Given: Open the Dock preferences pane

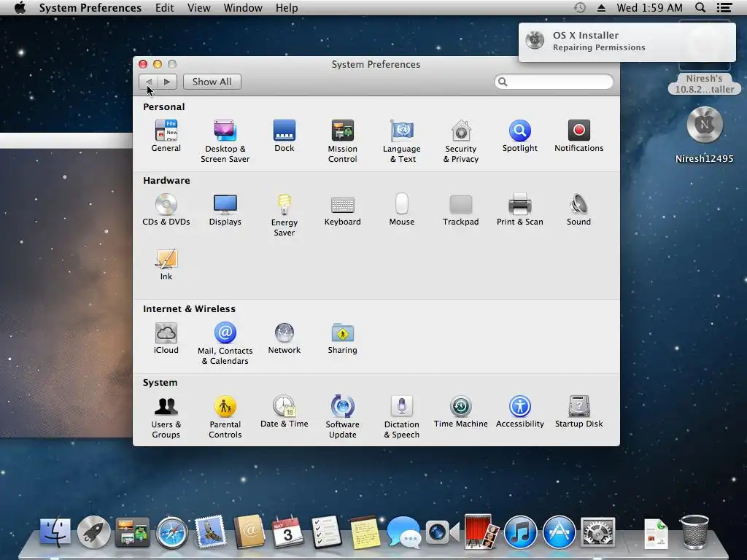Looking at the screenshot, I should point(285,136).
